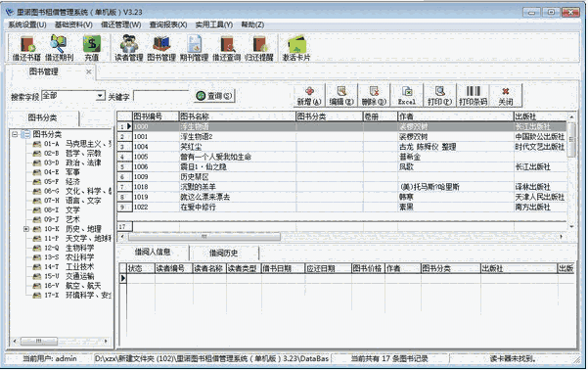Click the 当前用户: admin status entry

[x=50, y=358]
